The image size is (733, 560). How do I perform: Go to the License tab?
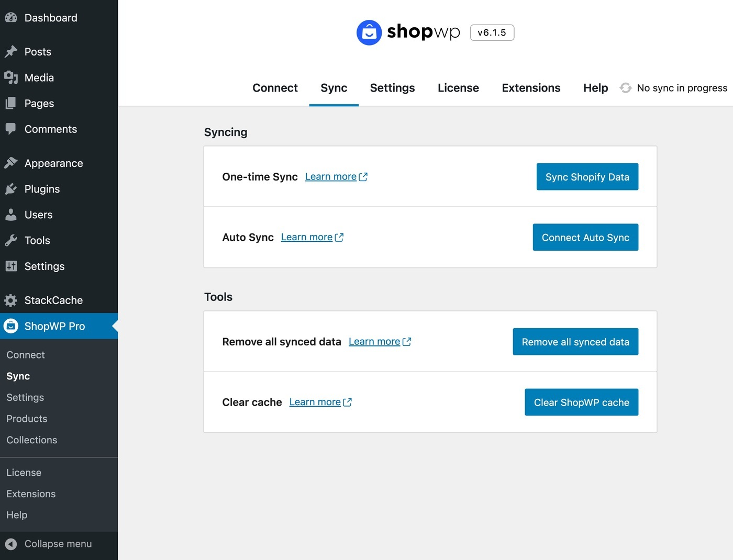(x=458, y=88)
